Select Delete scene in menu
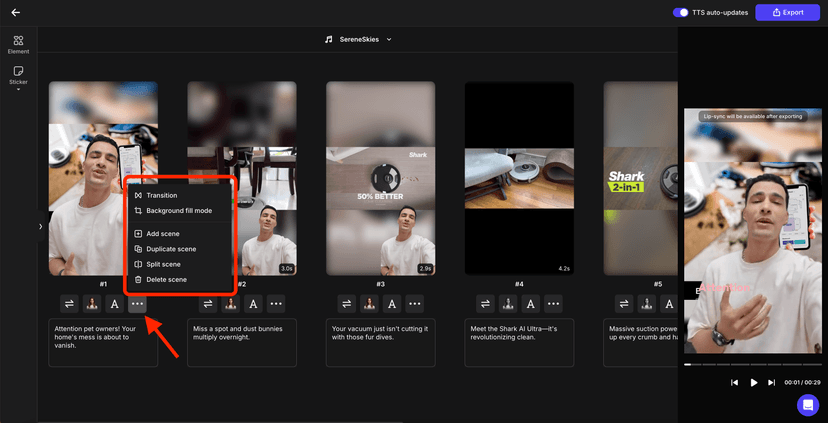The image size is (828, 423). click(x=166, y=279)
